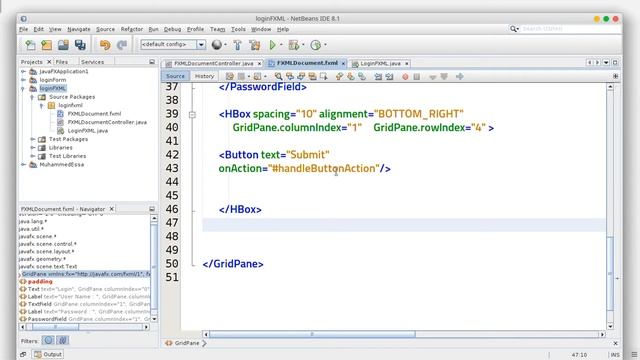Toggle the fold marker at line 39
This screenshot has width=640, height=360.
[x=192, y=115]
